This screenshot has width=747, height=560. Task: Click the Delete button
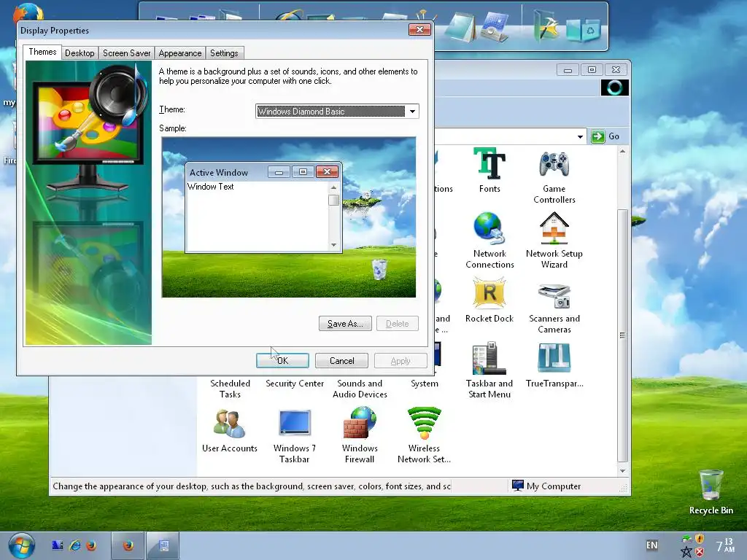point(398,324)
